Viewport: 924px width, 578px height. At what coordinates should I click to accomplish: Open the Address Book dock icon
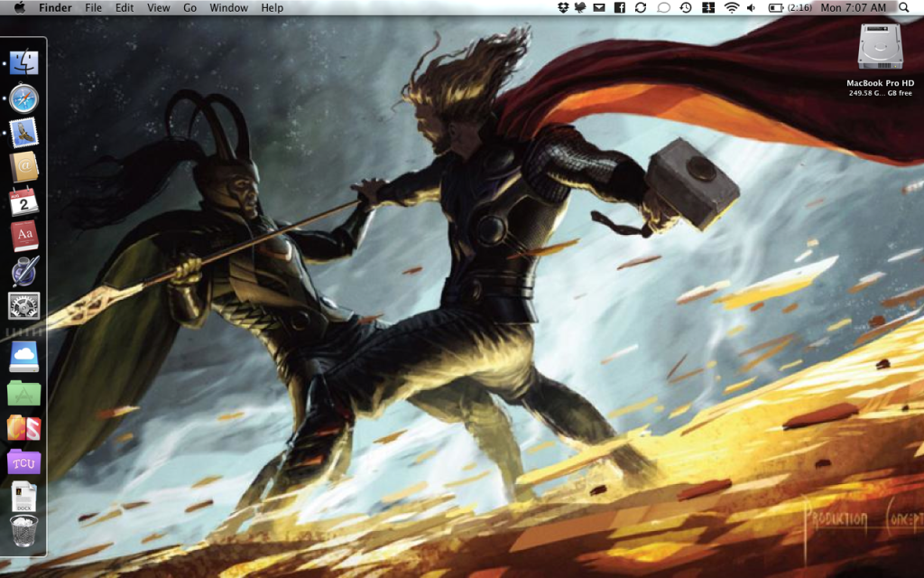coord(24,167)
